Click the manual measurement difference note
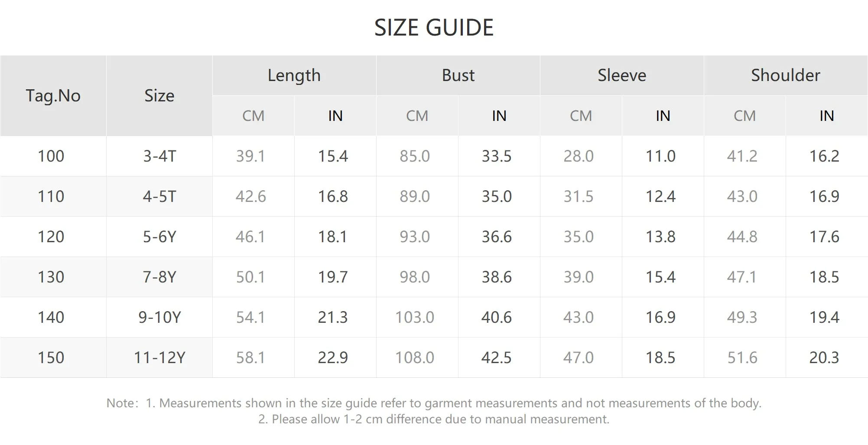 (x=434, y=419)
